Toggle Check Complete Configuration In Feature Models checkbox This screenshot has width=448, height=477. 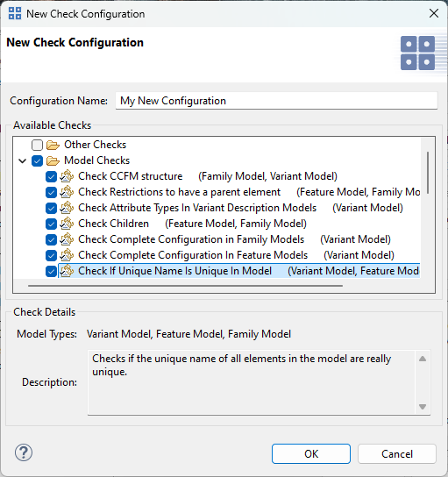point(51,256)
